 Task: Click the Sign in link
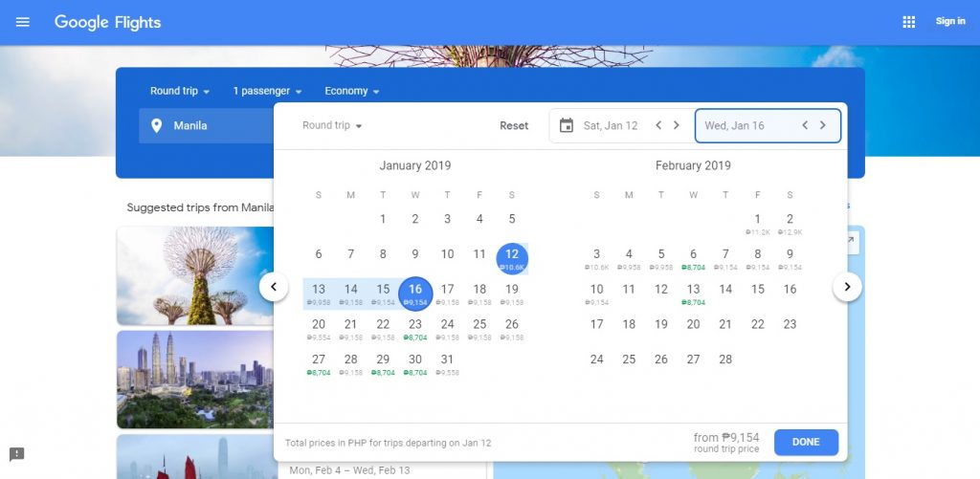pos(950,21)
